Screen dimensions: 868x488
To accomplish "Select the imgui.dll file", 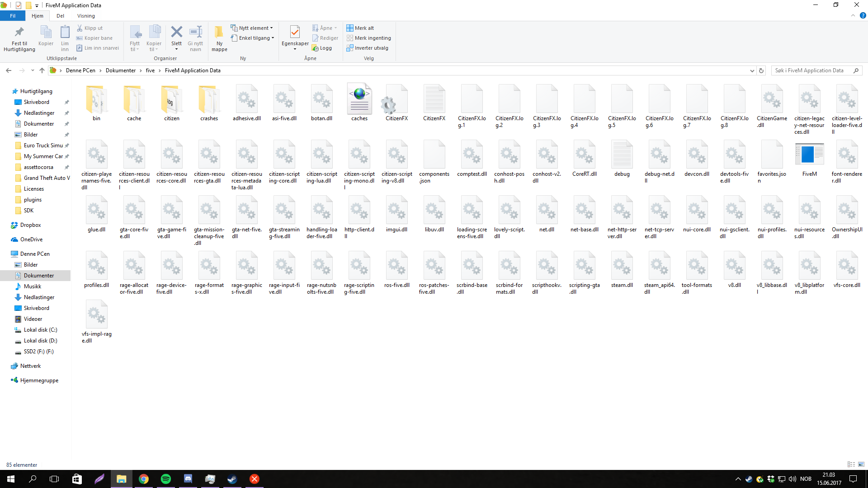I will [x=396, y=214].
